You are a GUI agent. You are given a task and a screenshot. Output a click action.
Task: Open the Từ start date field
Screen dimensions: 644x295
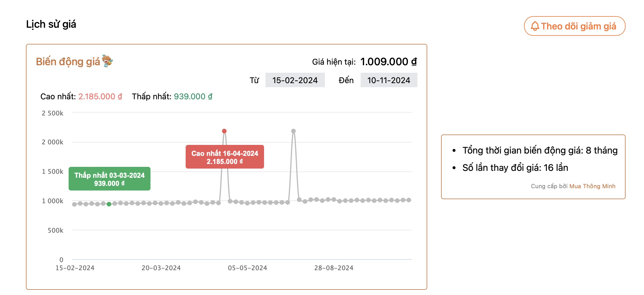[x=295, y=80]
